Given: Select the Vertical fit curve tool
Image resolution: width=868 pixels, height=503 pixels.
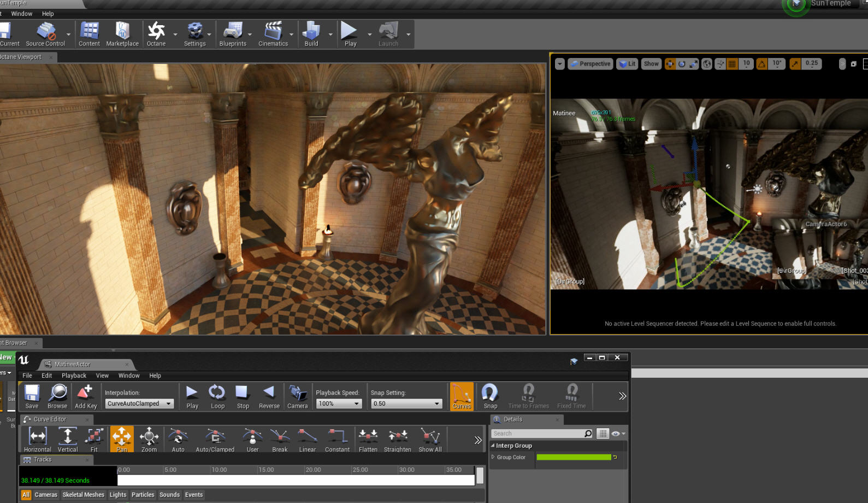Looking at the screenshot, I should [x=68, y=440].
